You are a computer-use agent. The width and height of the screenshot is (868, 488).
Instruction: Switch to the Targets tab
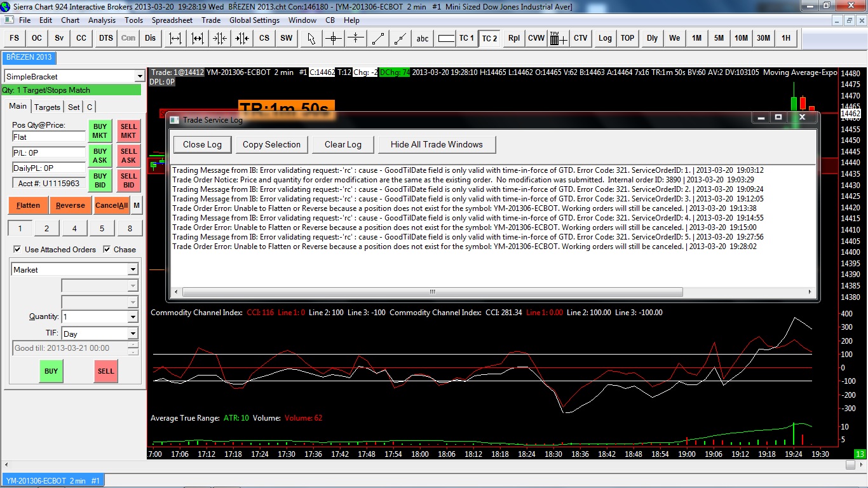tap(47, 107)
